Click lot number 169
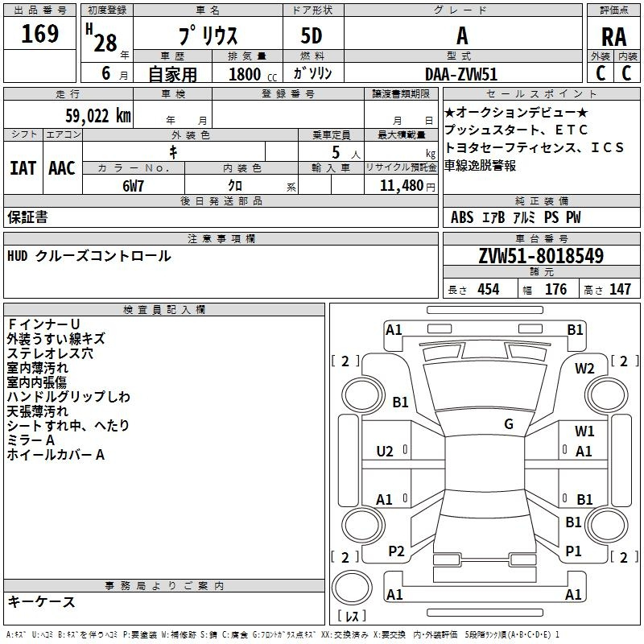 click(x=39, y=33)
